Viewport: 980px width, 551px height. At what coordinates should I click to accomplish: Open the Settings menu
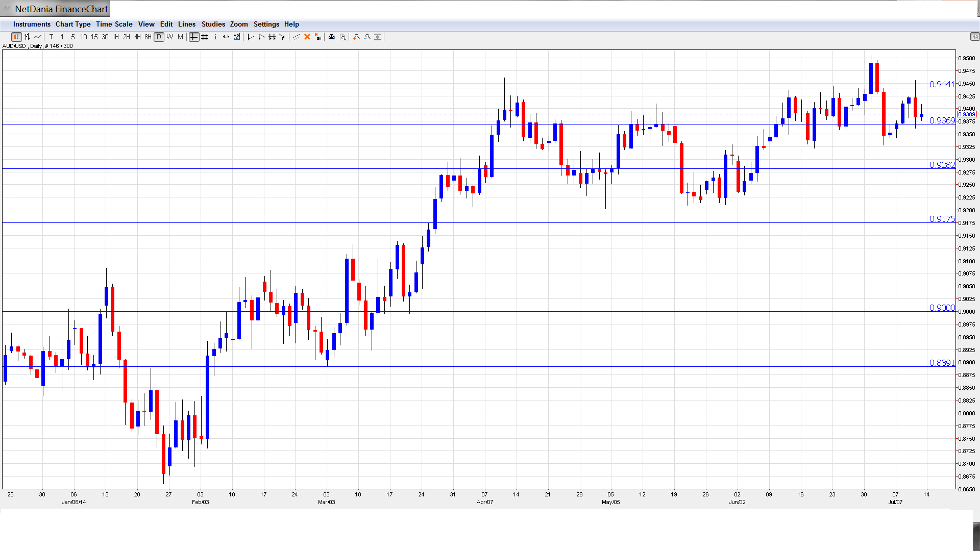[x=266, y=24]
